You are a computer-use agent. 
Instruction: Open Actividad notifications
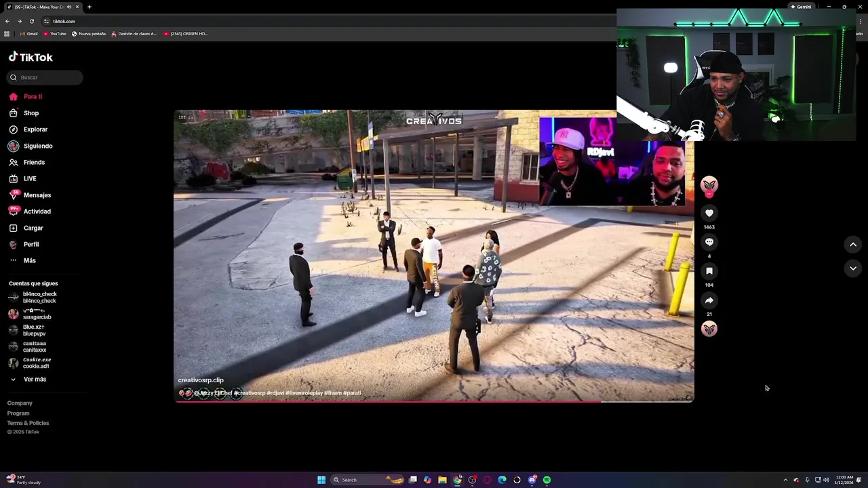click(30, 211)
